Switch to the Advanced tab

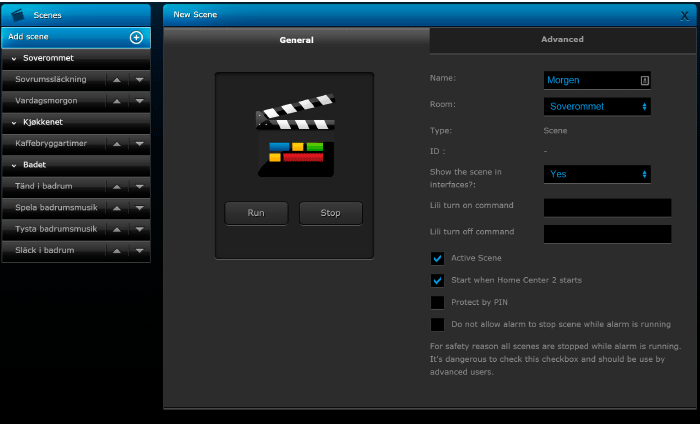pos(562,40)
